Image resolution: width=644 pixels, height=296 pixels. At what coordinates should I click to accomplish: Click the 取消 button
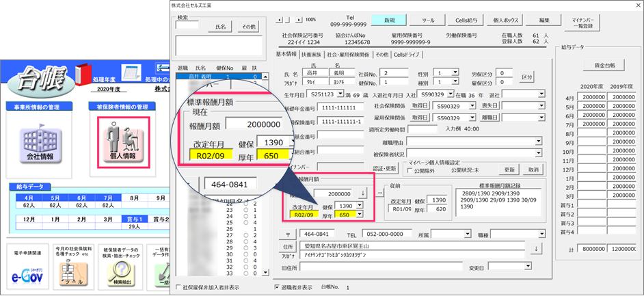(533, 169)
